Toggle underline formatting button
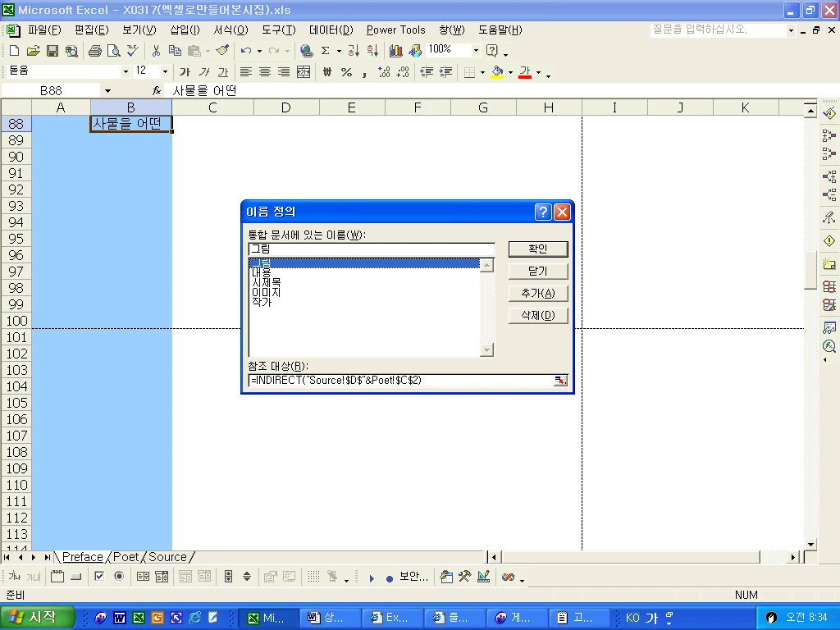The width and height of the screenshot is (840, 630). (223, 72)
